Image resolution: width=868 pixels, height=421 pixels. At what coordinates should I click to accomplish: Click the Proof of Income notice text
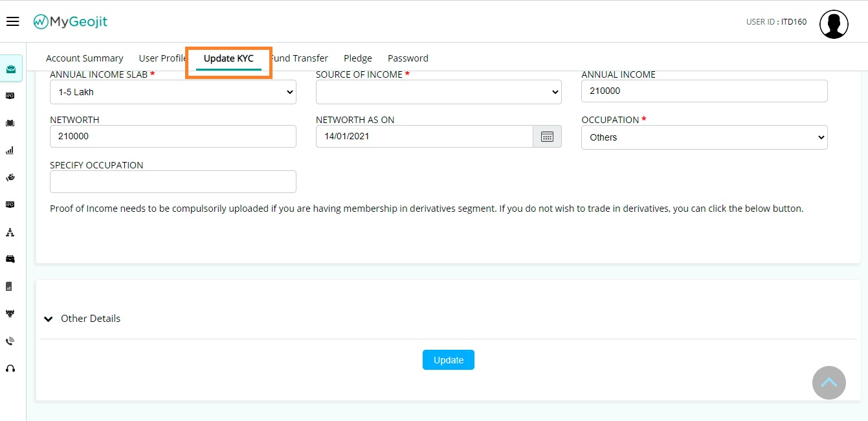pyautogui.click(x=427, y=209)
